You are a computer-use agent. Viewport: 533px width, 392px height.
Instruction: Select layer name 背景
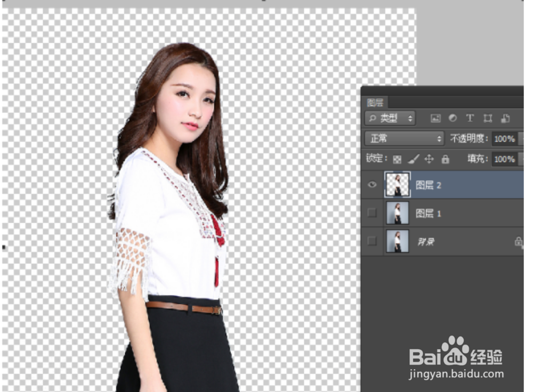426,242
